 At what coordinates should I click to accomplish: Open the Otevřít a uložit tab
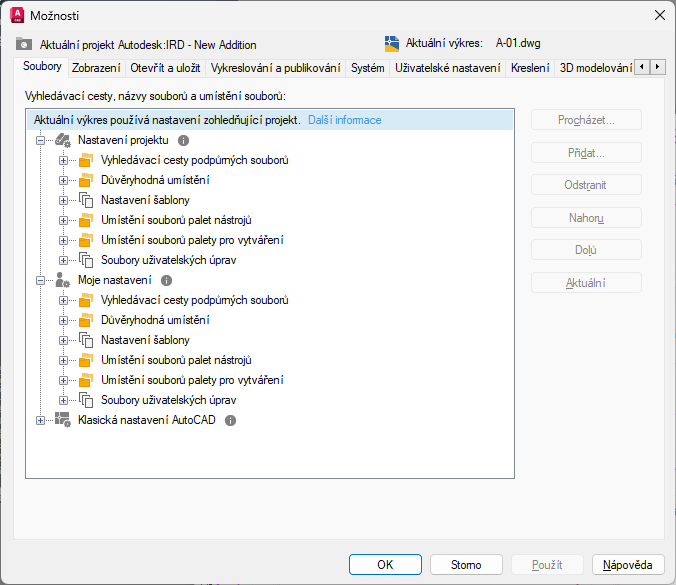[x=165, y=68]
